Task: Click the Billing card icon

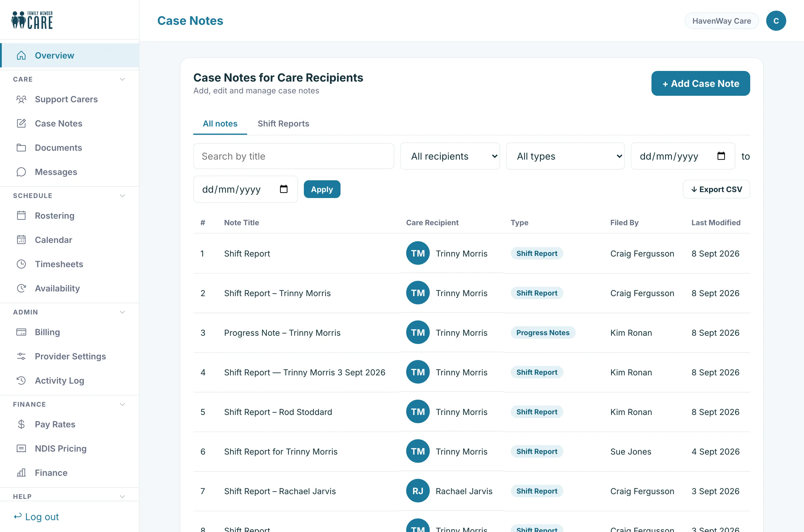Action: pos(21,332)
